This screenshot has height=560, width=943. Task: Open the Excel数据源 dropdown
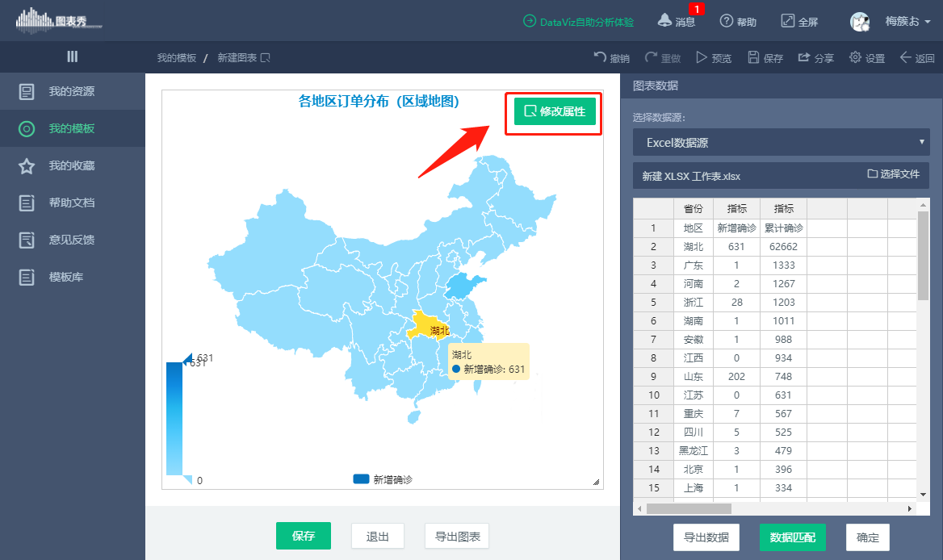782,142
